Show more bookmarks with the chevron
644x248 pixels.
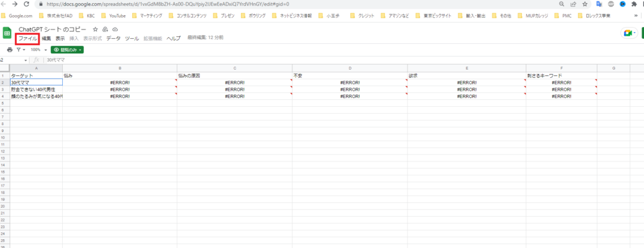pos(636,16)
